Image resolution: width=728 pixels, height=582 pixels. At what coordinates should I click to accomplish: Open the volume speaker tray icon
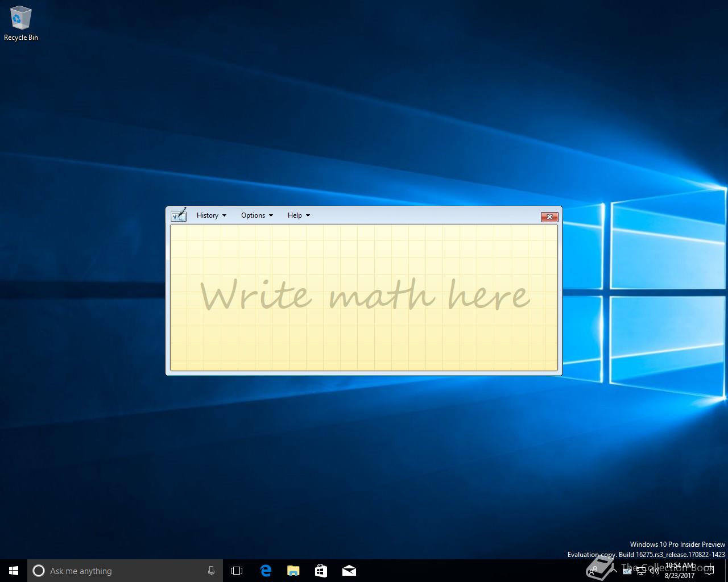point(655,571)
